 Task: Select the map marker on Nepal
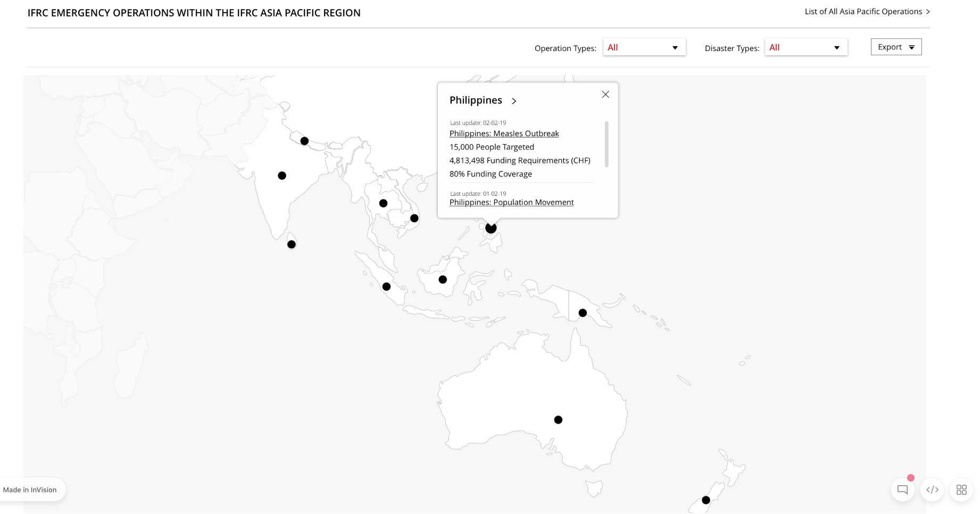coord(304,141)
